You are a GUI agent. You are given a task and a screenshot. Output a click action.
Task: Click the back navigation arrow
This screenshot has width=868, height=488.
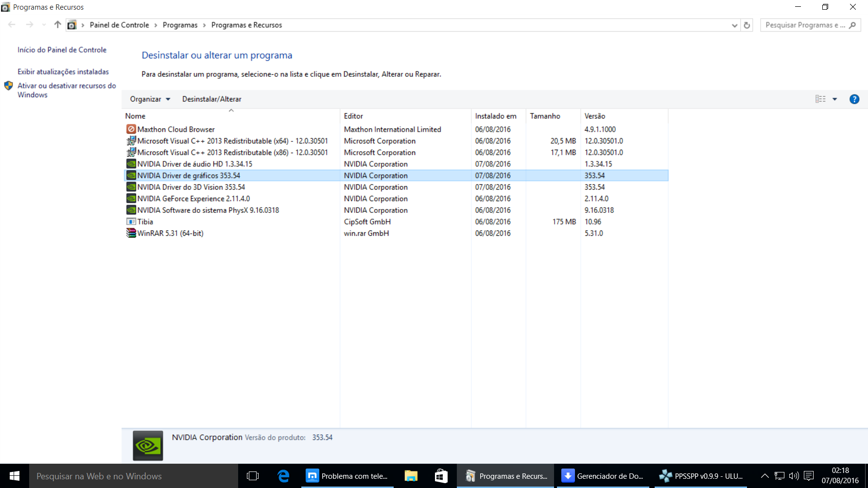pos(12,25)
